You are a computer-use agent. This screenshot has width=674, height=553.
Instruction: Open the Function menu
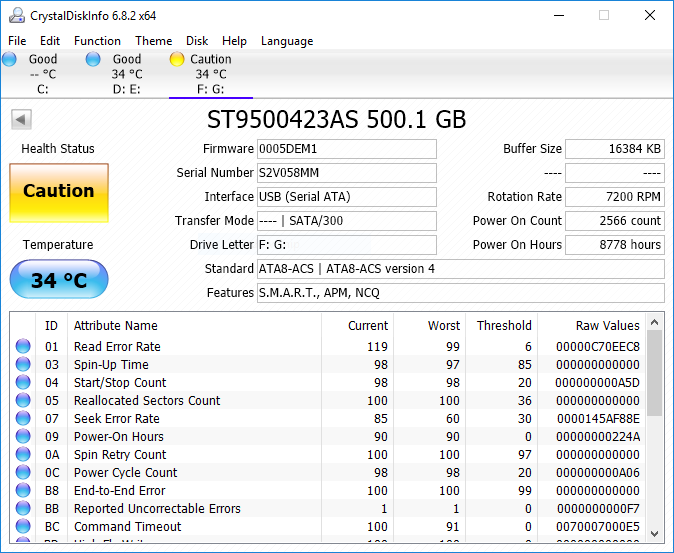pyautogui.click(x=97, y=41)
